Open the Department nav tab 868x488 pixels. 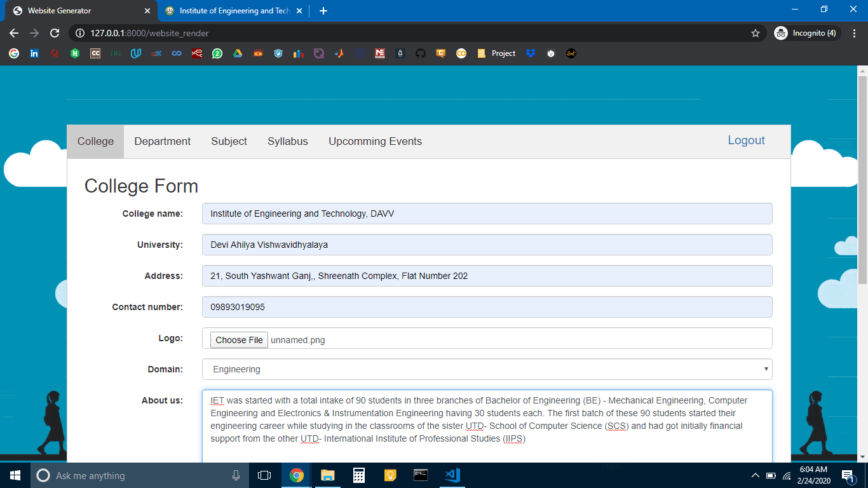click(163, 142)
